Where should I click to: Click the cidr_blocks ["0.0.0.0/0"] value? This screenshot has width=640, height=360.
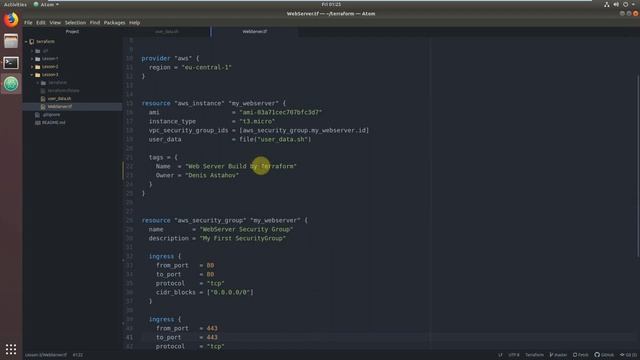point(230,292)
